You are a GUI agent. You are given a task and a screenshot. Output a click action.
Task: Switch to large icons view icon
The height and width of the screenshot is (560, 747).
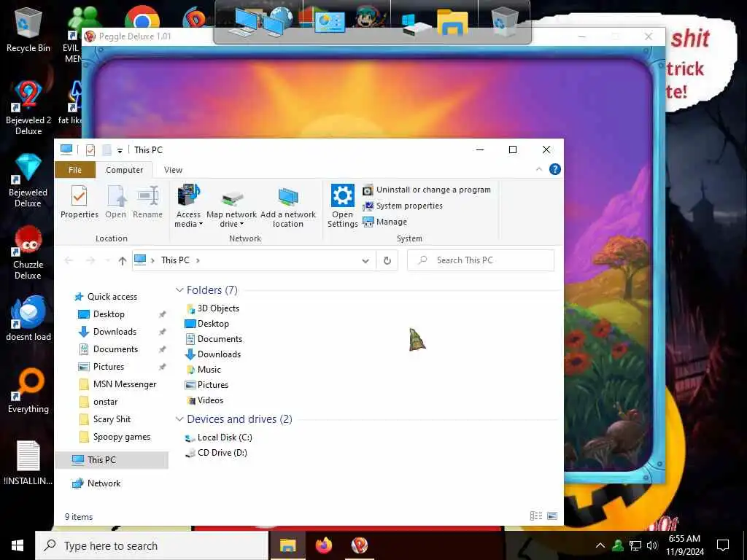[x=552, y=516]
